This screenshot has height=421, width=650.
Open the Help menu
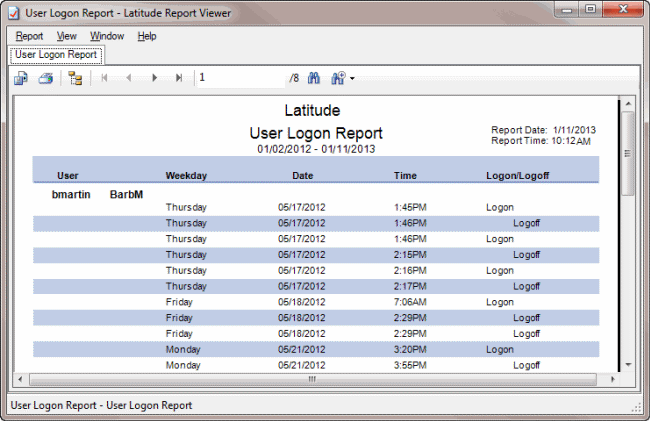tap(147, 36)
